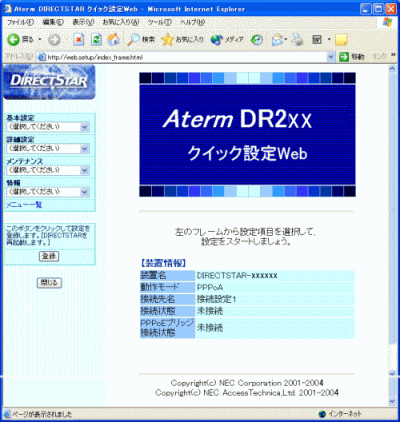Image resolution: width=400 pixels, height=422 pixels.
Task: Stop page loading with the Stop icon
Action: [x=79, y=40]
